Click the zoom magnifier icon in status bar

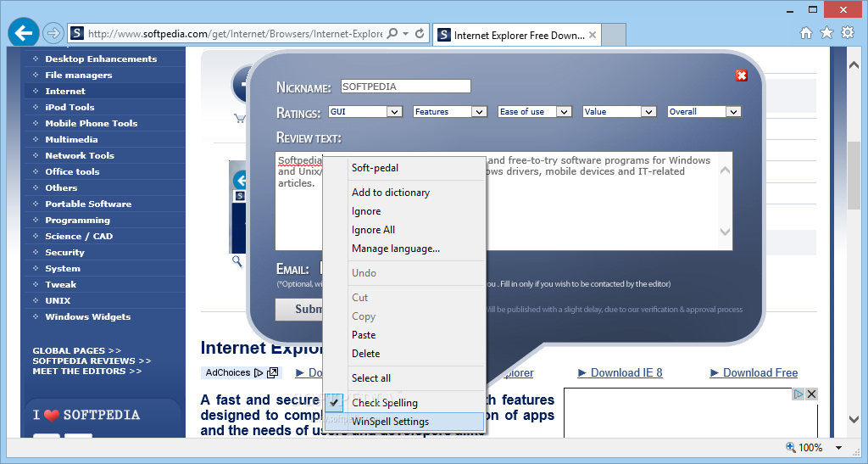coord(791,447)
